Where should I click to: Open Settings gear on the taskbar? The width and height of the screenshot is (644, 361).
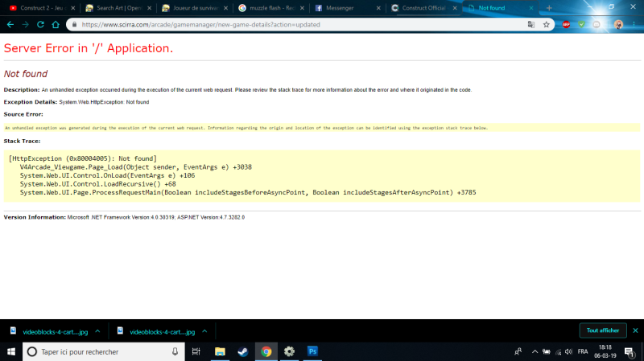click(289, 351)
